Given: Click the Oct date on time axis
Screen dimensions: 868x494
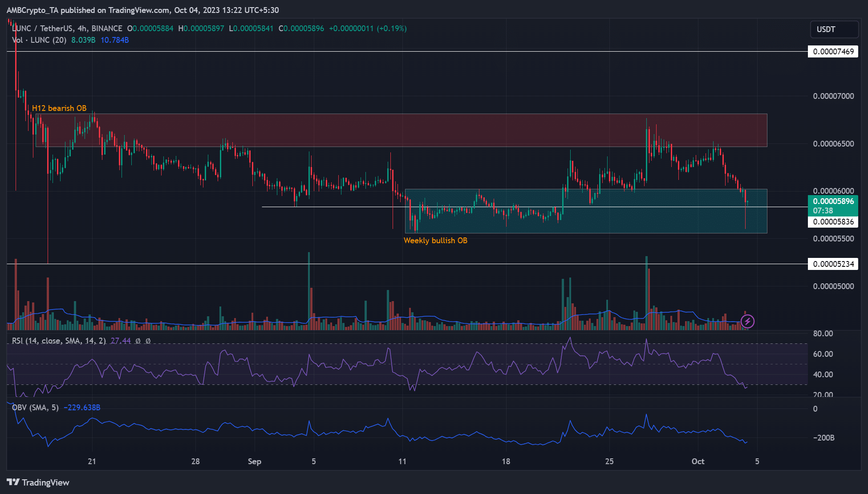Looking at the screenshot, I should coord(698,461).
